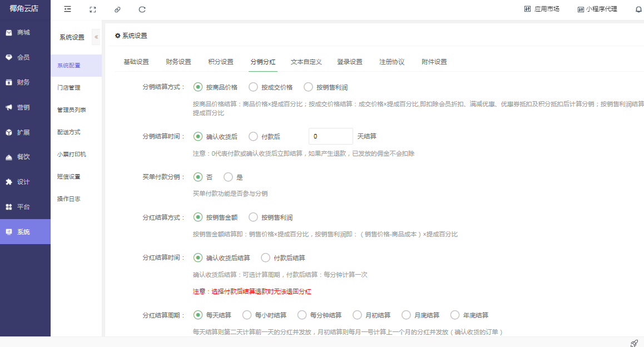The image size is (644, 347).
Task: Click the 餐饮 dish icon
Action: click(x=9, y=157)
